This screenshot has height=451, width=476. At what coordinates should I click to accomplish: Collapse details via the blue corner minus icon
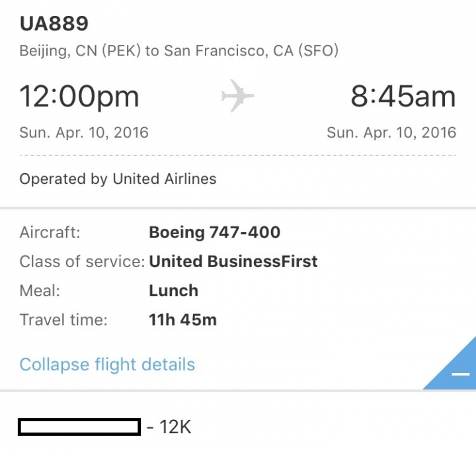461,374
